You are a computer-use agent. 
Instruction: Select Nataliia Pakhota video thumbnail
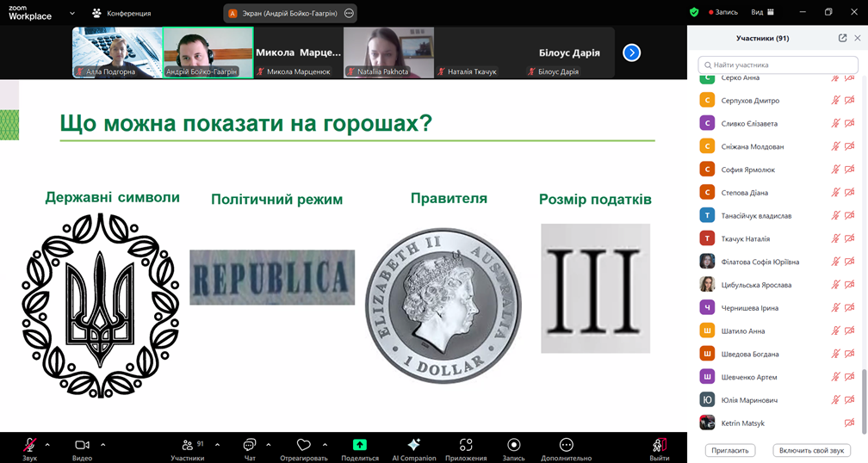388,52
